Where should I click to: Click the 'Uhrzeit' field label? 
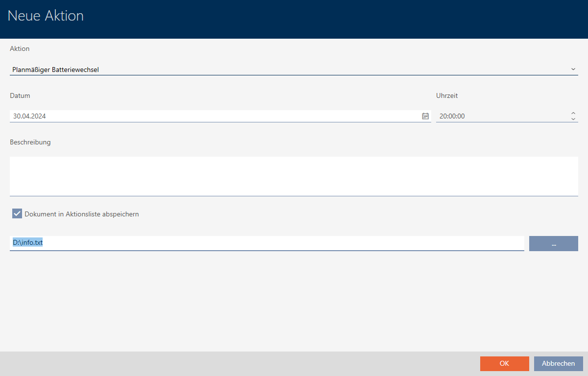pyautogui.click(x=447, y=95)
